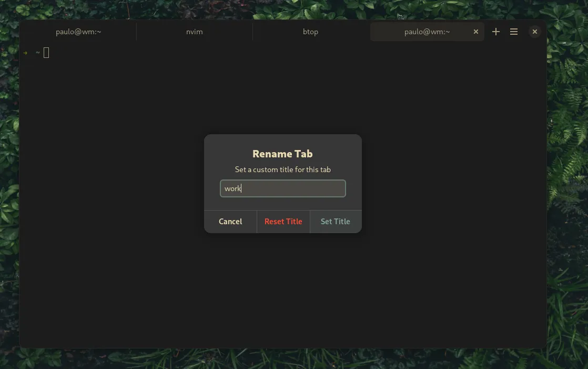
Task: Click the highlighted fourth paulo@wm:~ tab label
Action: (x=427, y=32)
